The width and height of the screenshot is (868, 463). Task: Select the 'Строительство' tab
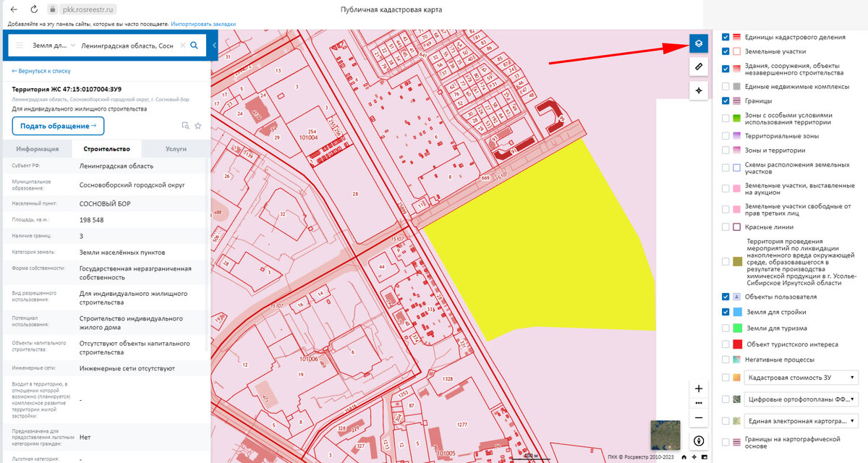[107, 148]
